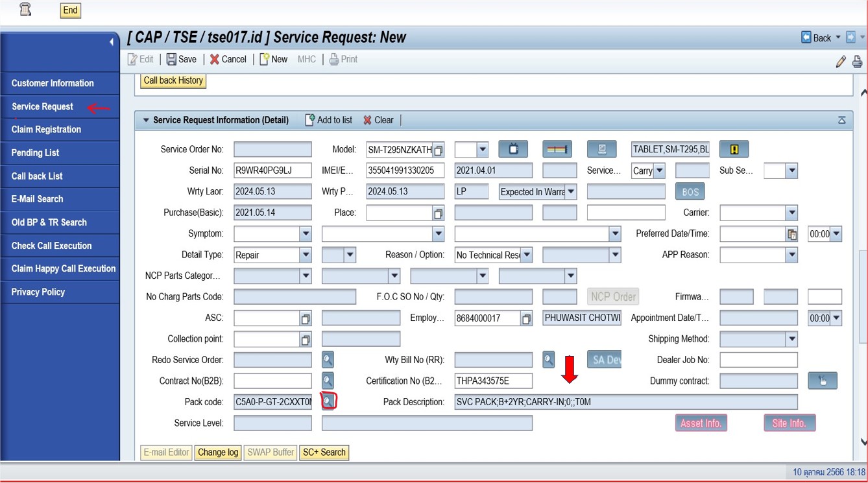Open APP Reason dropdown
Image resolution: width=868 pixels, height=483 pixels.
pos(791,255)
